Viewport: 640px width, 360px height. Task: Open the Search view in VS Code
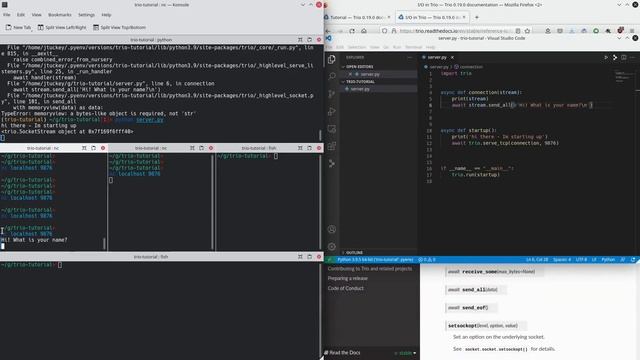[x=332, y=76]
